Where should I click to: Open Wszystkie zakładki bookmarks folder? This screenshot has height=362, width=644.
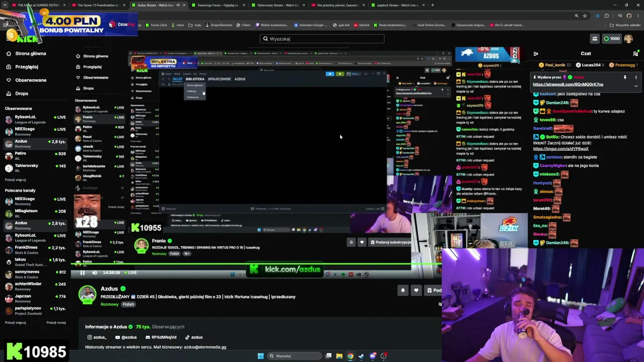[624, 25]
